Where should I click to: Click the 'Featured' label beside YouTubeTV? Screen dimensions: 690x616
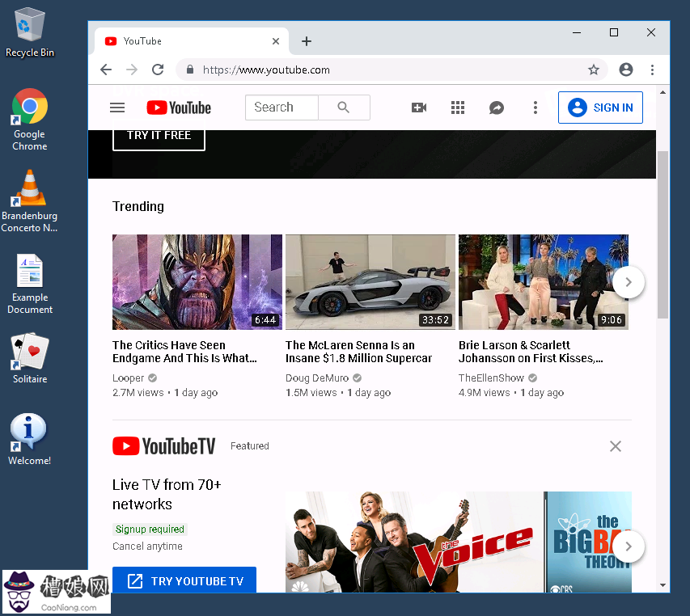(249, 446)
